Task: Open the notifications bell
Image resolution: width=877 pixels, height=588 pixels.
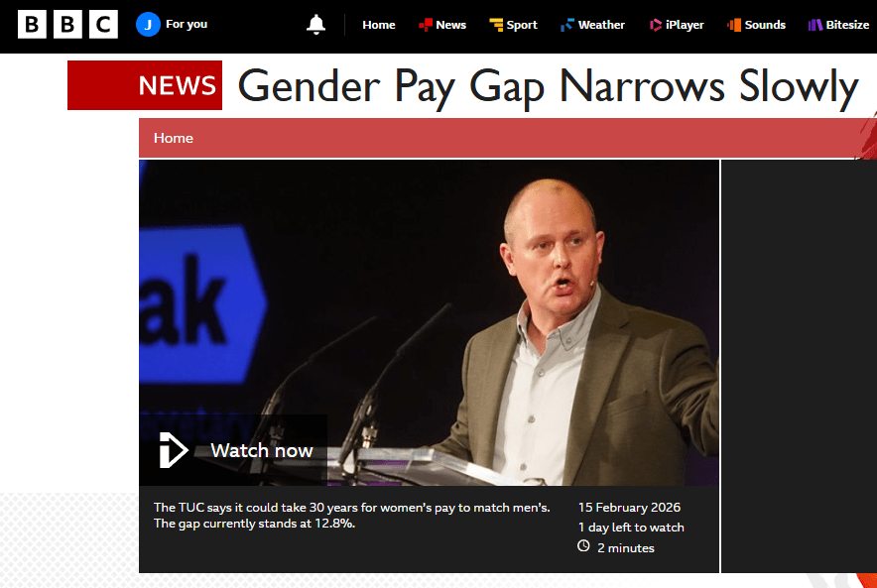Action: pos(316,25)
